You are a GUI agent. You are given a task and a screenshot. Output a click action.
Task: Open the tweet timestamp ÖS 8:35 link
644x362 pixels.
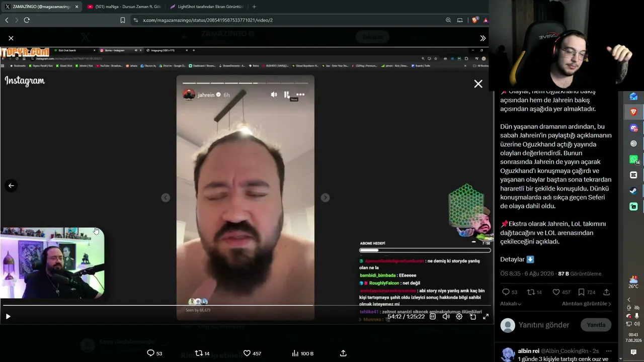[527, 274]
